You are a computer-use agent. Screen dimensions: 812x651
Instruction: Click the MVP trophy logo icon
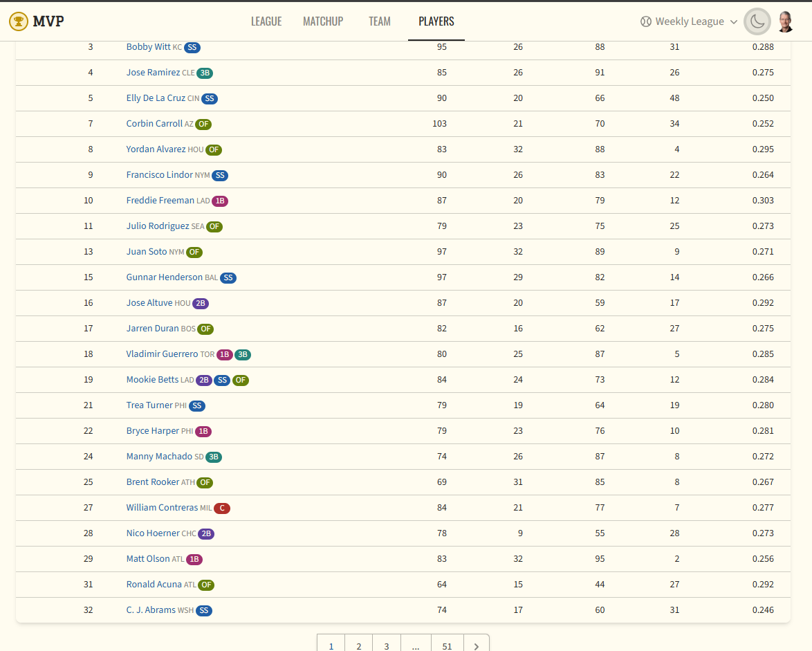[19, 21]
